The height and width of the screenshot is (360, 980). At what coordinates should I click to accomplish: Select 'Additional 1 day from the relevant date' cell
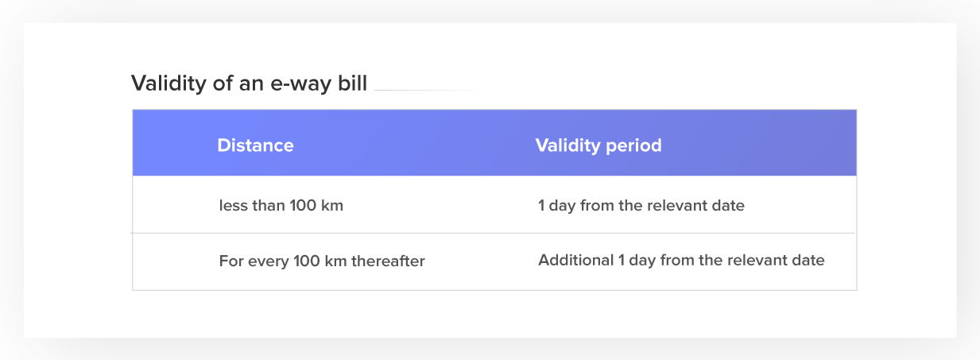click(681, 260)
